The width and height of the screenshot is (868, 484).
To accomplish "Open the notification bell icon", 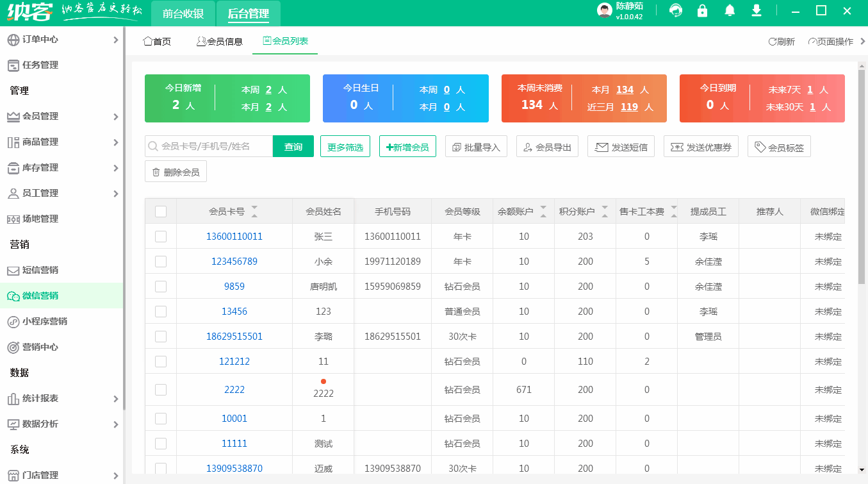I will (729, 11).
